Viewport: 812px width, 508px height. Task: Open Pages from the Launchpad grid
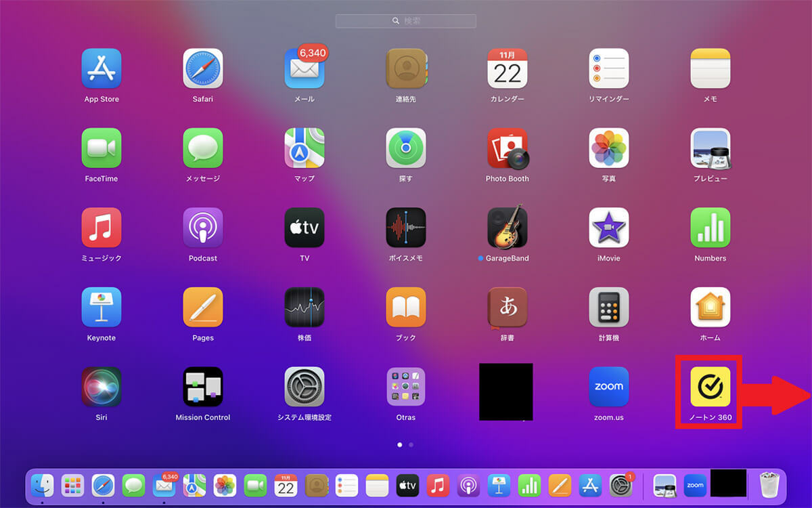[x=203, y=307]
